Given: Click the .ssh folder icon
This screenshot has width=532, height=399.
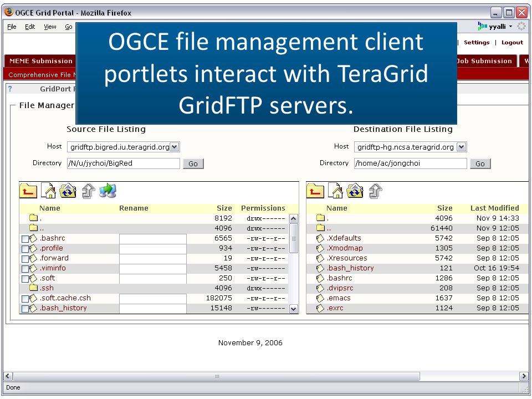Looking at the screenshot, I should point(33,288).
